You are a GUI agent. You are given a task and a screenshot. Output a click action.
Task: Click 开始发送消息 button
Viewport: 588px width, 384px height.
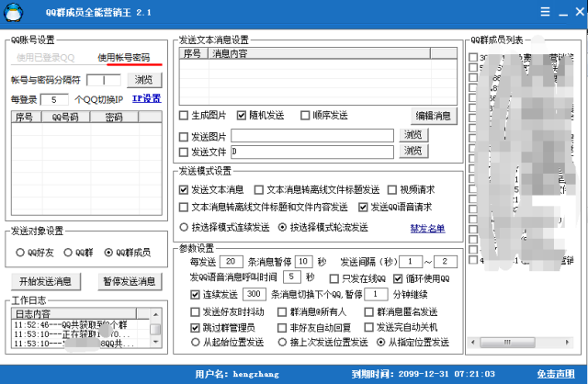click(x=45, y=282)
